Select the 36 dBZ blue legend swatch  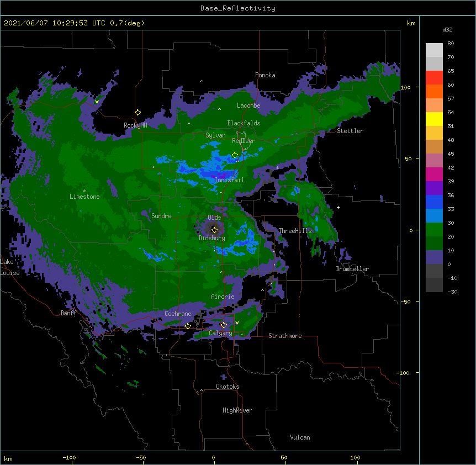tap(434, 202)
